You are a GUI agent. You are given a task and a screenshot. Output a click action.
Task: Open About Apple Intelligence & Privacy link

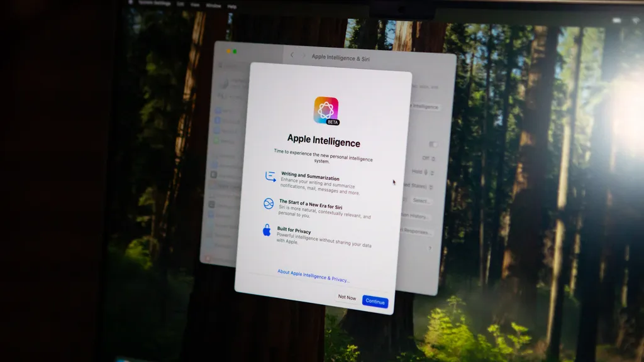pyautogui.click(x=313, y=275)
